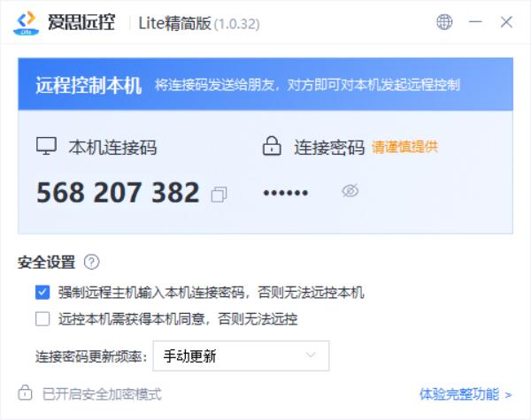Open 体验完整功能 link
531x420 pixels.
[466, 394]
